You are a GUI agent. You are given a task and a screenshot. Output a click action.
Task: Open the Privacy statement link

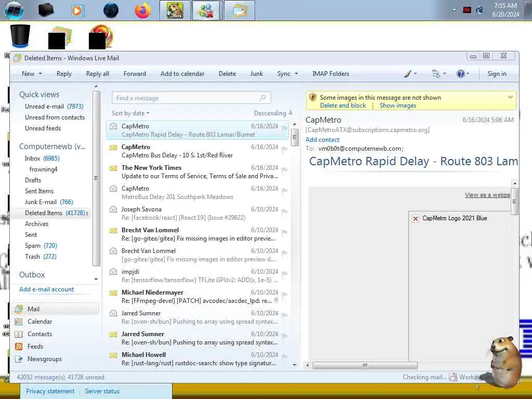[50, 391]
